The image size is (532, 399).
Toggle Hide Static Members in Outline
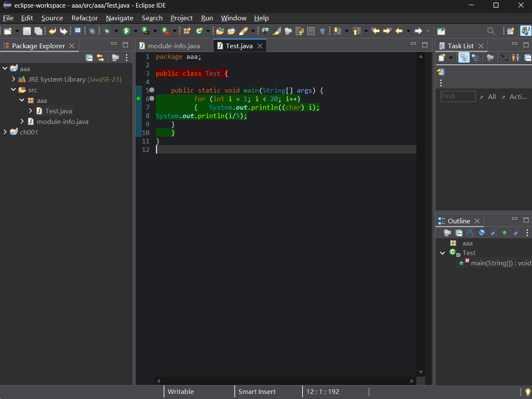click(x=493, y=233)
